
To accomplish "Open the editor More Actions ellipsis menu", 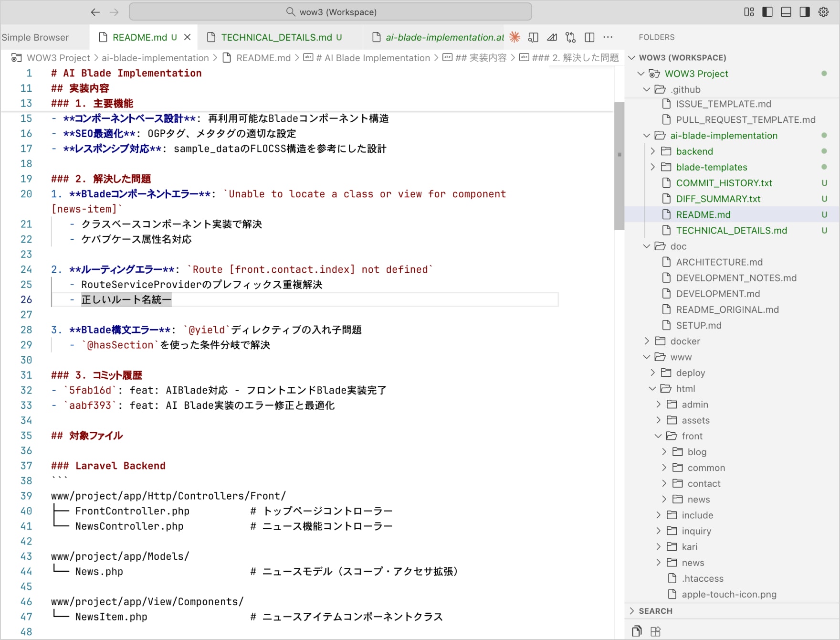I will pyautogui.click(x=608, y=37).
